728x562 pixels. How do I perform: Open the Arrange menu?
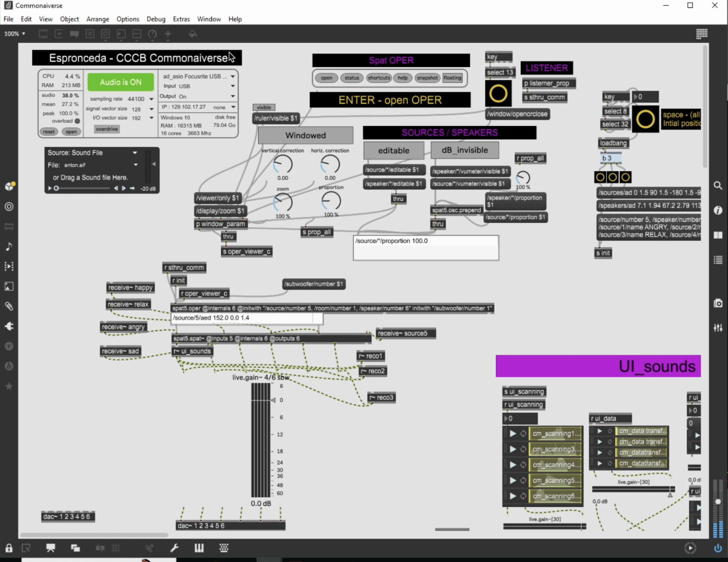[98, 19]
